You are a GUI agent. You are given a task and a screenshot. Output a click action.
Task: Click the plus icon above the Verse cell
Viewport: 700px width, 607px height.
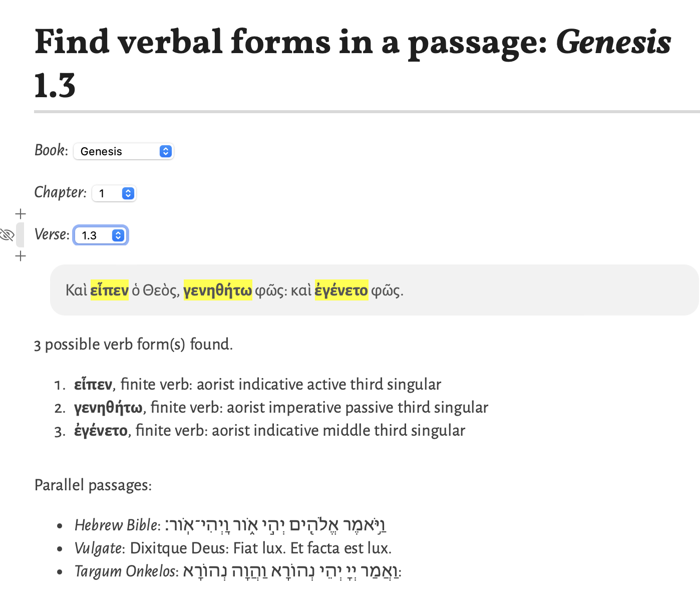click(x=21, y=214)
